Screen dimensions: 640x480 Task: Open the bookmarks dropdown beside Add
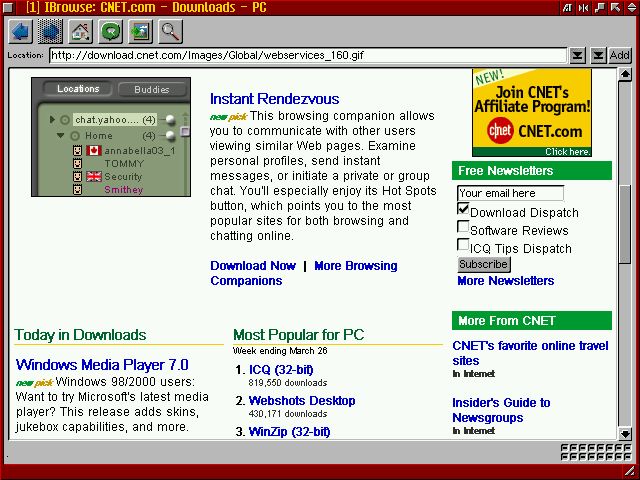coord(598,55)
